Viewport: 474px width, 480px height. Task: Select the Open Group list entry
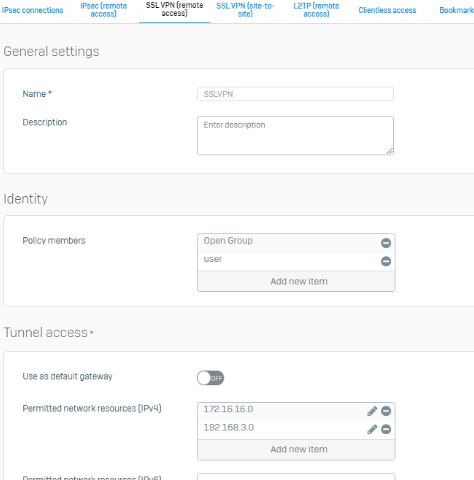[x=289, y=241]
